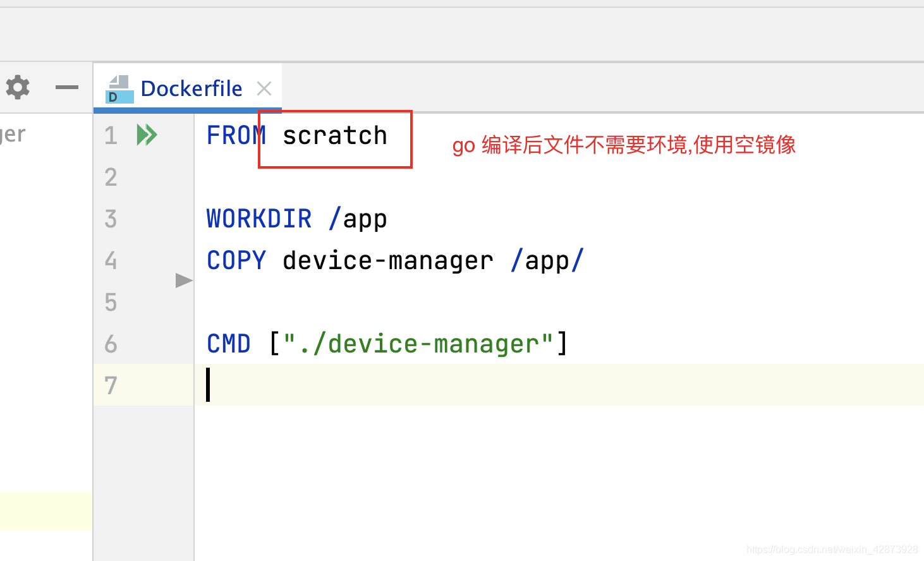924x561 pixels.
Task: Click line number 1 in the gutter
Action: coord(110,135)
